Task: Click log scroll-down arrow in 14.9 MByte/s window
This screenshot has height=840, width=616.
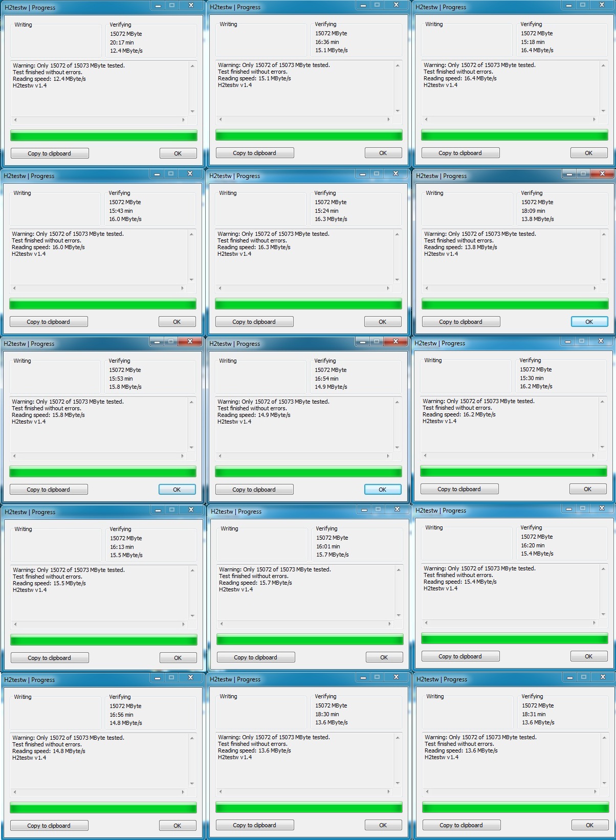Action: (x=397, y=447)
